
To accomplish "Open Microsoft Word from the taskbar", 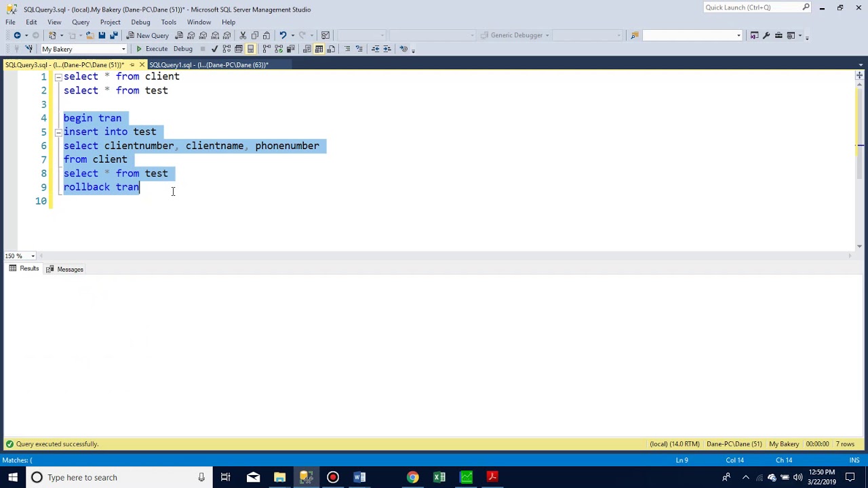I will pos(359,477).
